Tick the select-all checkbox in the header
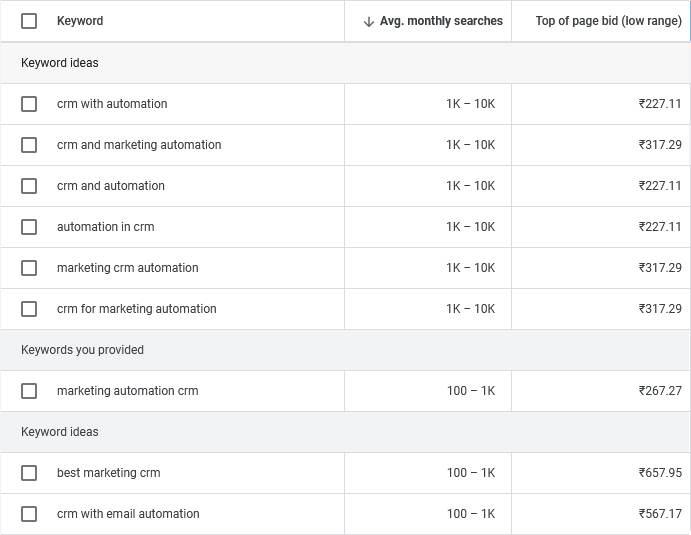The image size is (691, 535). [x=29, y=21]
